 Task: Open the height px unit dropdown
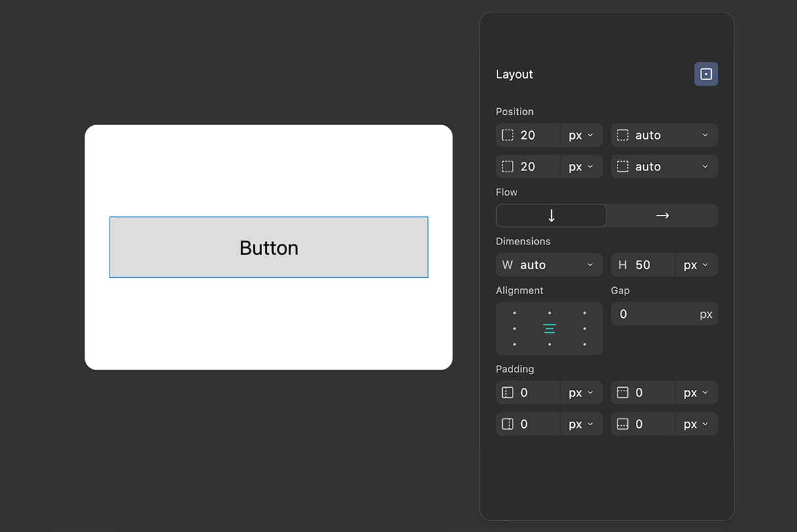[697, 265]
